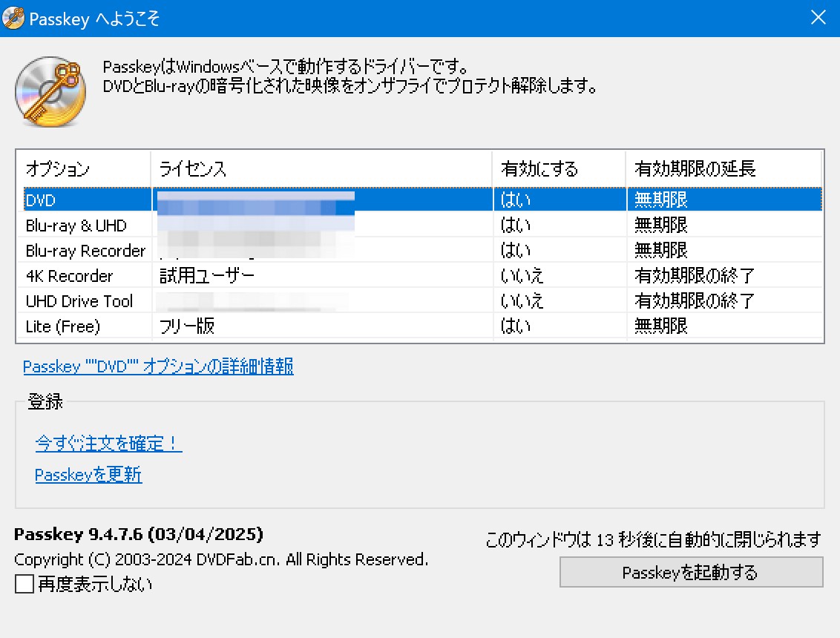Image resolution: width=840 pixels, height=638 pixels.
Task: Click 無期限 in the Blu-ray & UHD row
Action: 661,225
